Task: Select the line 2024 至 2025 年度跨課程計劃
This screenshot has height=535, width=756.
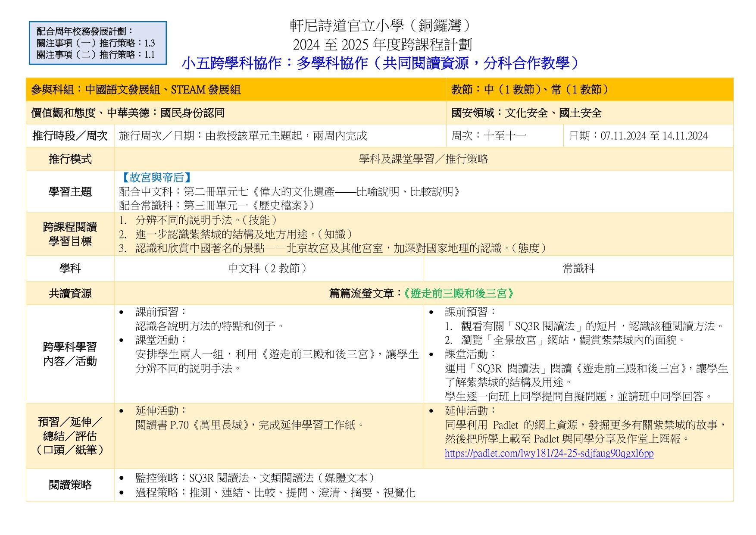Action: (382, 44)
